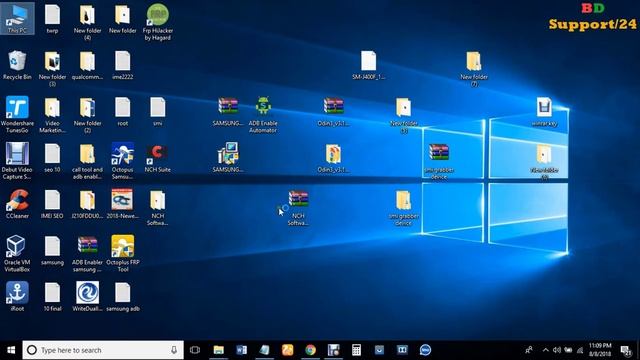Select the New folder (3) icon
Image resolution: width=640 pixels, height=360 pixels.
click(x=52, y=69)
